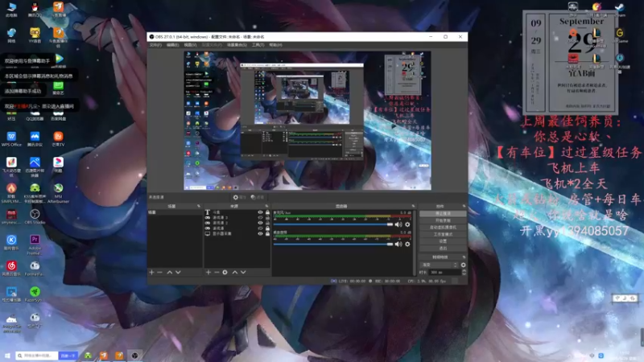Toggle lock on 显示器采集 source
Screen dimensions: 644x362
coord(267,233)
